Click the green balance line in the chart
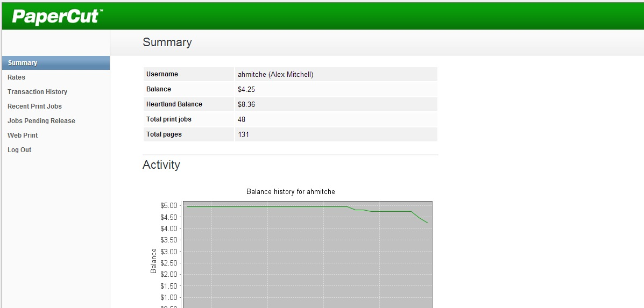This screenshot has height=308, width=644. pyautogui.click(x=269, y=206)
